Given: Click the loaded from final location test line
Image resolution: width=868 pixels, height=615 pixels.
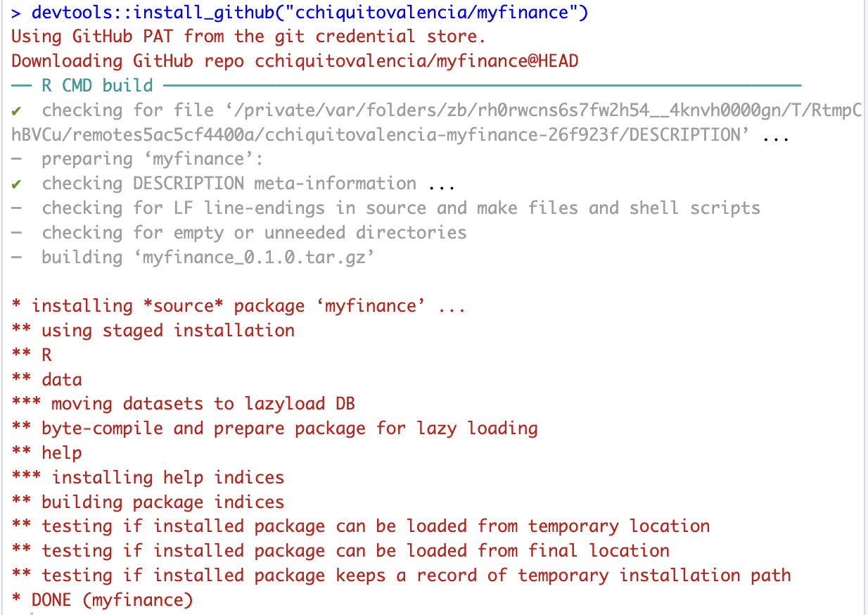Looking at the screenshot, I should 340,550.
